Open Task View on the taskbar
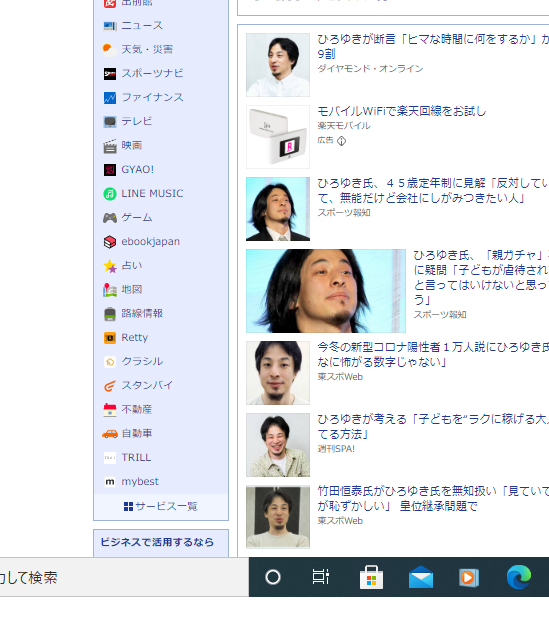This screenshot has height=641, width=549. [x=321, y=577]
